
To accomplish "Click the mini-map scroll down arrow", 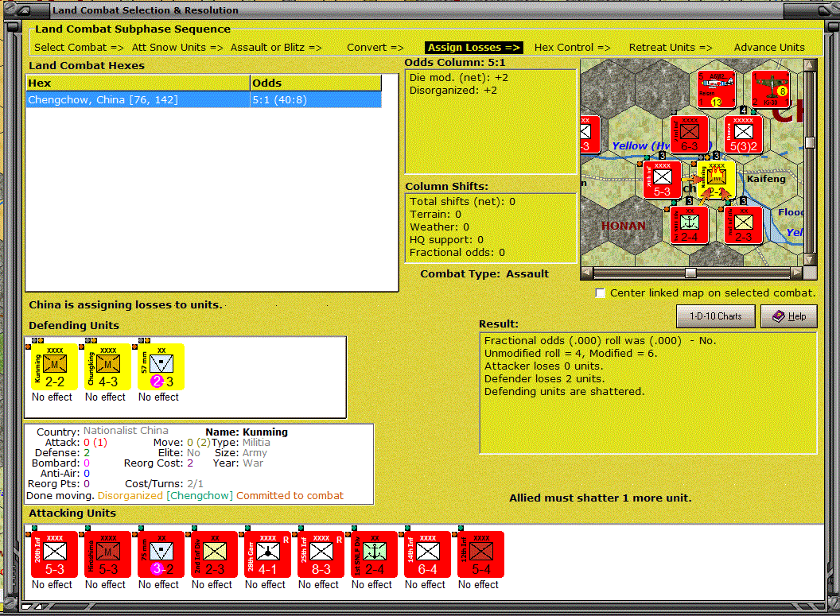I will point(811,259).
